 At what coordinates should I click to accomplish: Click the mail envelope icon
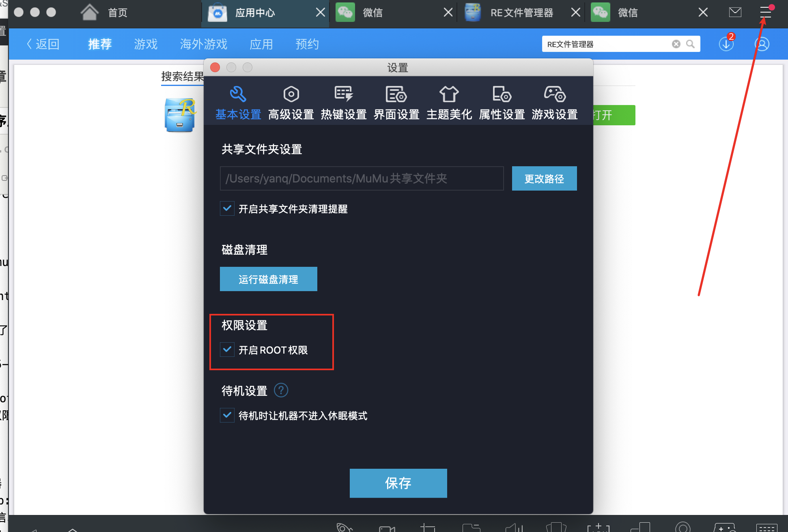tap(735, 12)
